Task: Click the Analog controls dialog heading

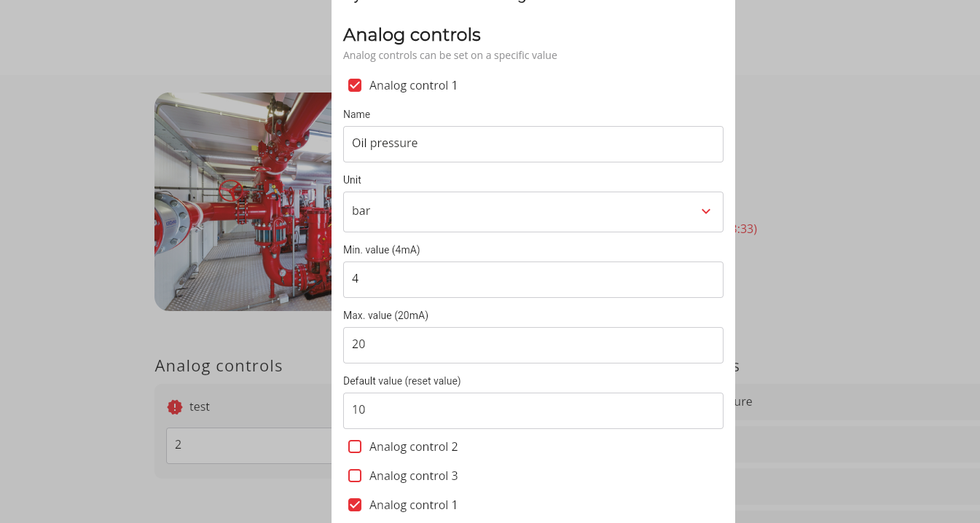Action: (x=412, y=34)
